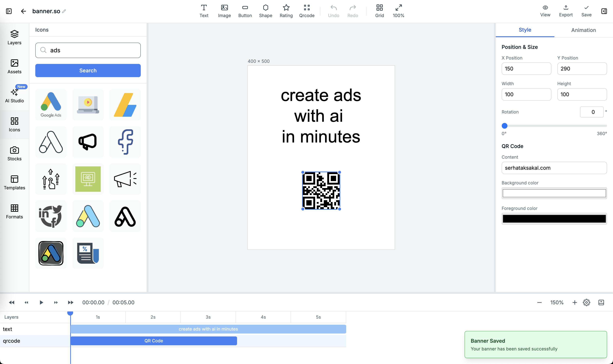Add a Qrcode element from toolbar

306,11
